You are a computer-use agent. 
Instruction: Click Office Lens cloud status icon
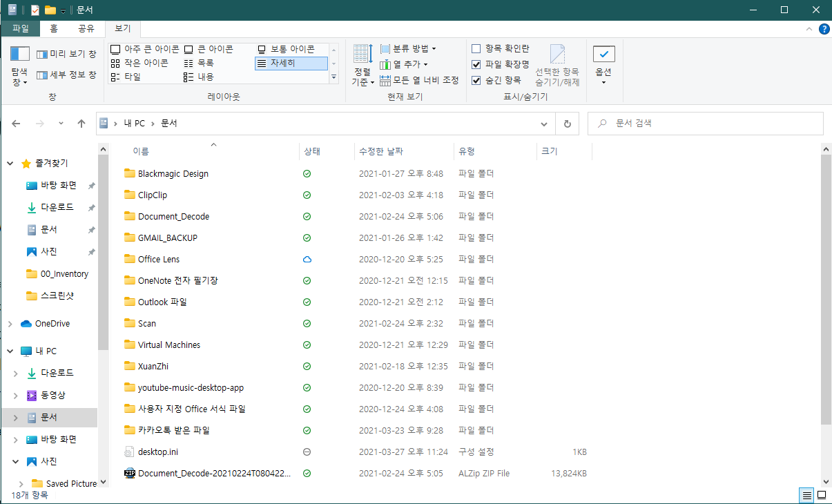click(307, 259)
